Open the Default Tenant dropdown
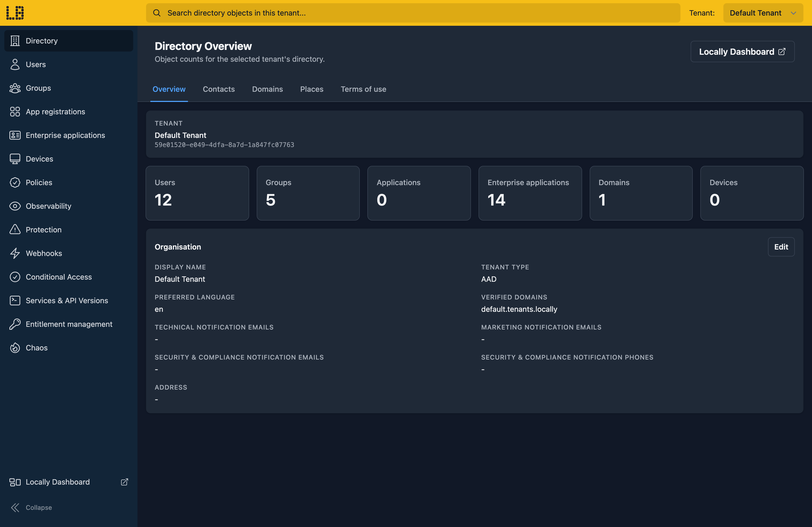 pos(763,13)
